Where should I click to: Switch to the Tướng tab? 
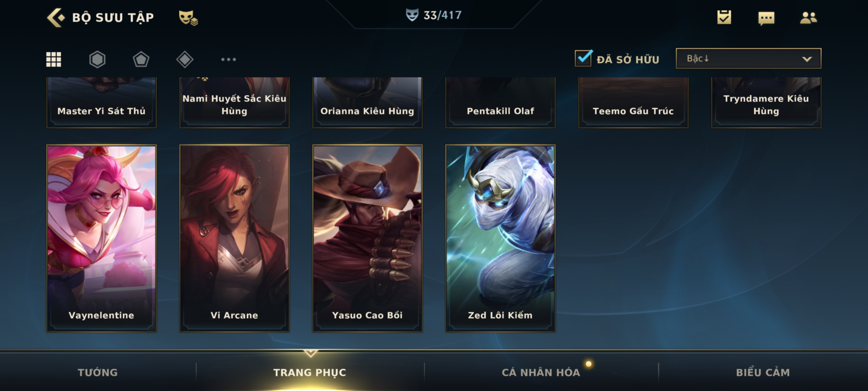[x=98, y=372]
